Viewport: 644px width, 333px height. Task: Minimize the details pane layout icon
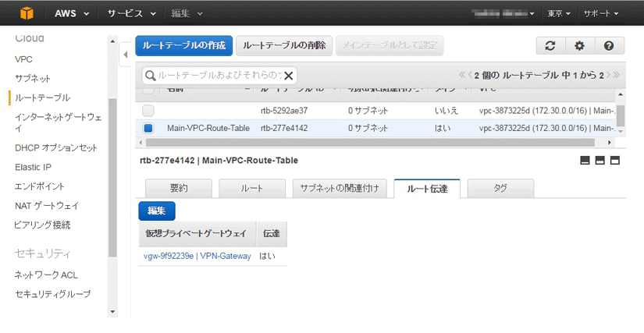click(x=585, y=161)
